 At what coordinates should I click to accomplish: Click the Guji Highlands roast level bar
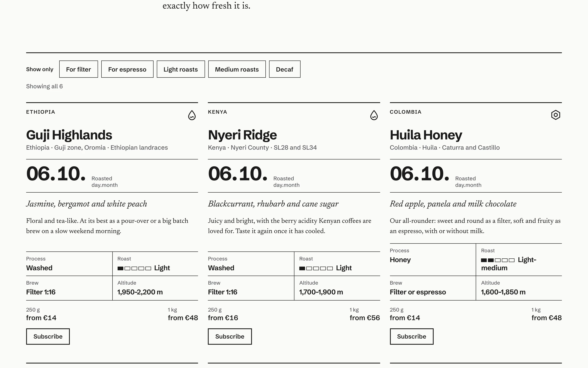(x=134, y=268)
